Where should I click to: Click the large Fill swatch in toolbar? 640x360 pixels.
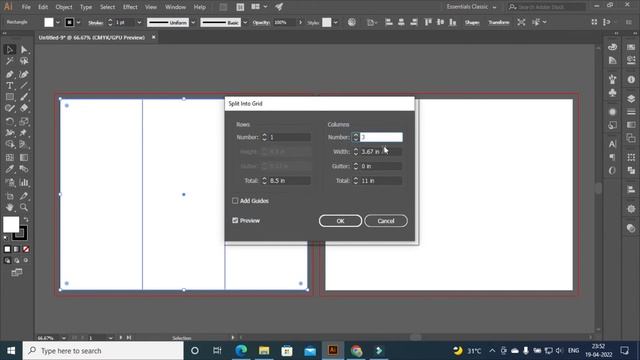(x=11, y=224)
